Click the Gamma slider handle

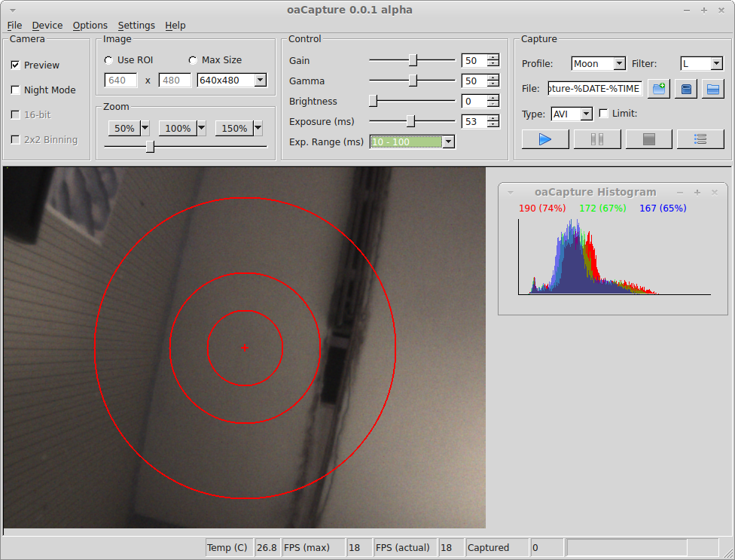click(413, 81)
